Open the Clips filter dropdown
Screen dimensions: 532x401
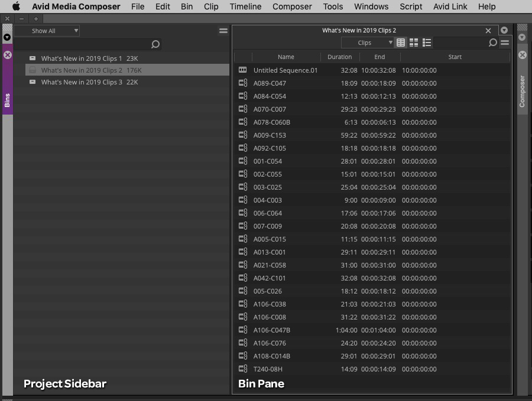(x=367, y=43)
